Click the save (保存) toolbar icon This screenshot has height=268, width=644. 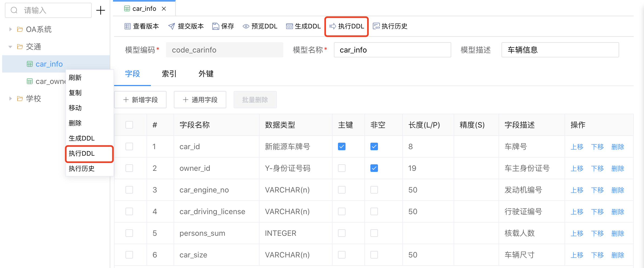[x=215, y=26]
